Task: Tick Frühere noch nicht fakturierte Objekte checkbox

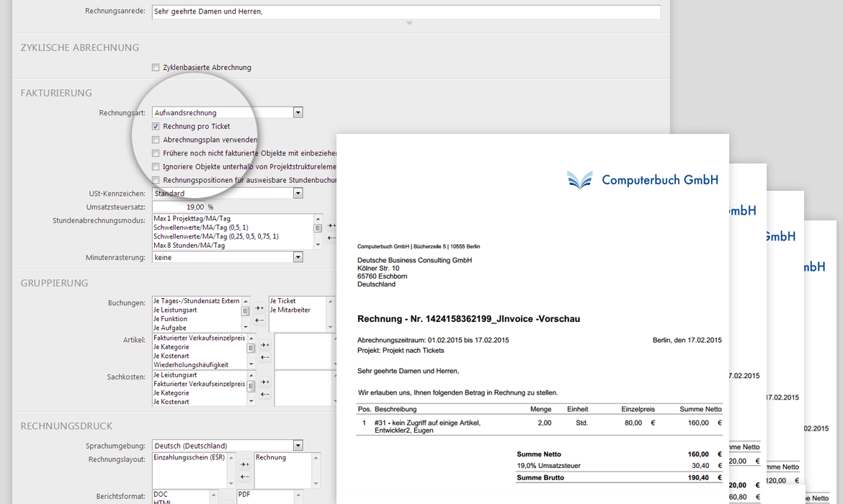Action: (x=156, y=153)
